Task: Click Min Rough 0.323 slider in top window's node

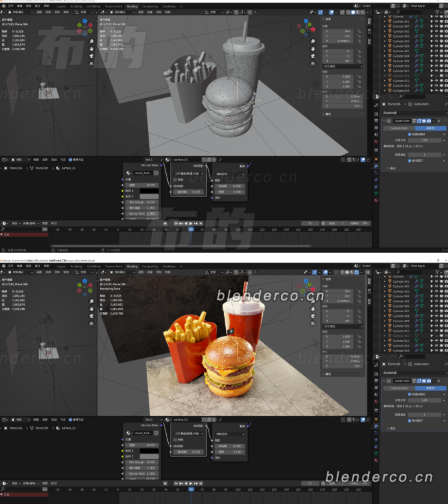Action: (142, 202)
